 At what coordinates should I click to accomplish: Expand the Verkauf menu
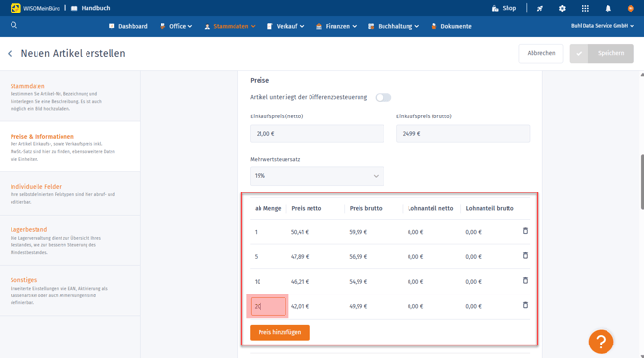click(x=285, y=26)
